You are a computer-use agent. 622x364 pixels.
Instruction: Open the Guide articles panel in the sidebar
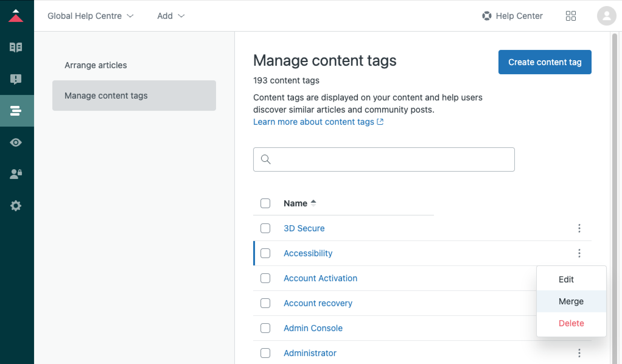(x=16, y=47)
